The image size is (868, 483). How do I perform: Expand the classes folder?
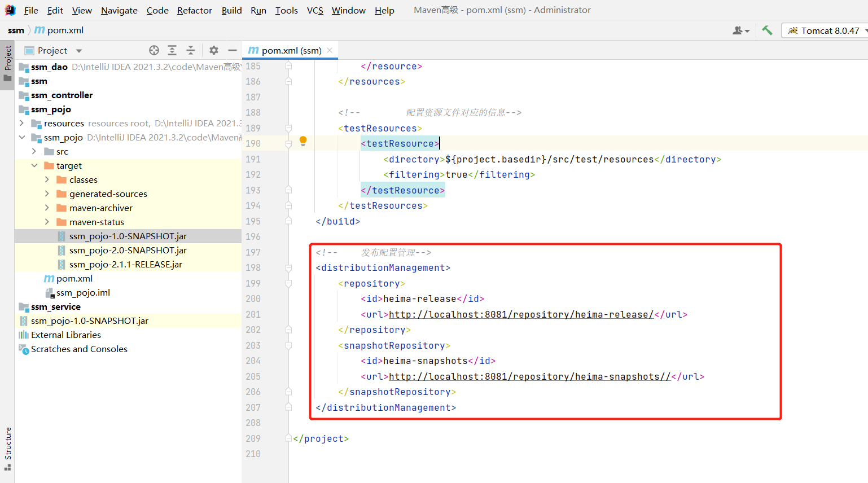pos(47,179)
